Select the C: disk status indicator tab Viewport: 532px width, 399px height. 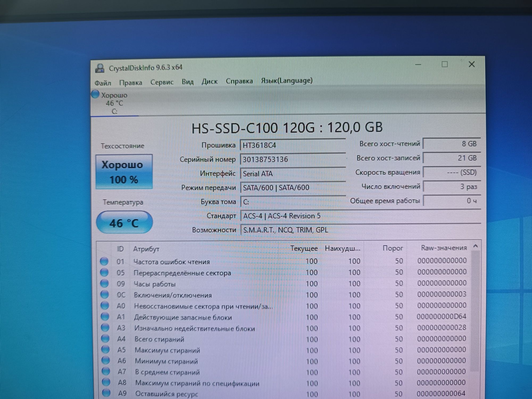click(114, 103)
